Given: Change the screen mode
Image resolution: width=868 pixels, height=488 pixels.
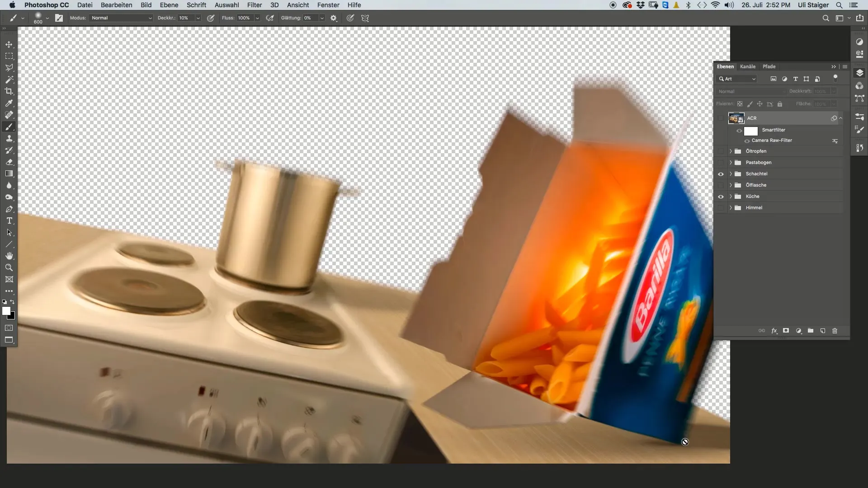Looking at the screenshot, I should pos(9,340).
